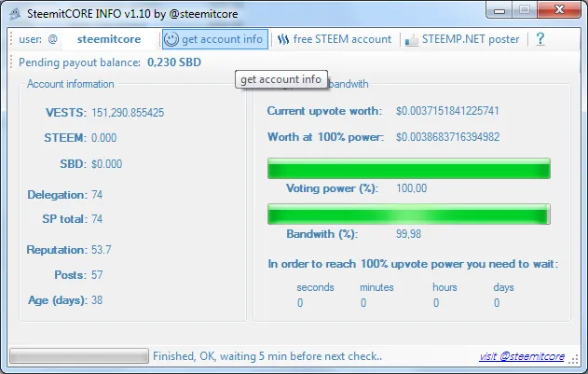588x374 pixels.
Task: Click the status bar progress indicator
Action: (x=79, y=356)
